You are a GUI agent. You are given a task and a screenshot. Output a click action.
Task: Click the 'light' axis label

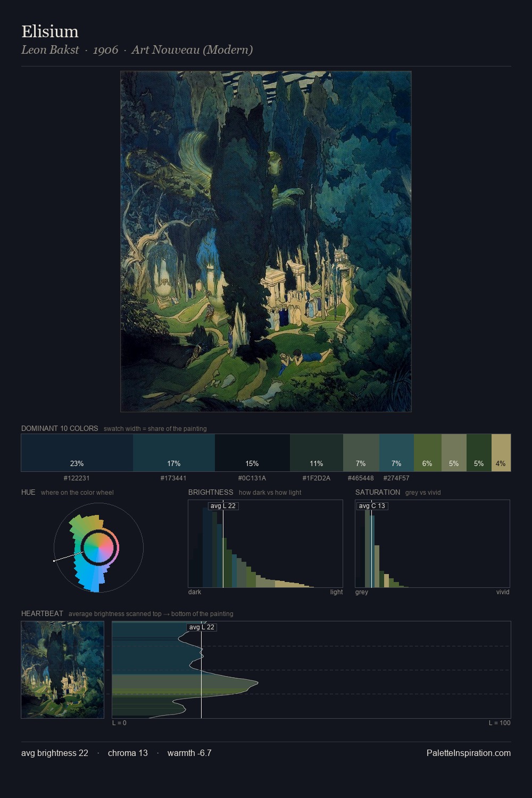point(336,592)
